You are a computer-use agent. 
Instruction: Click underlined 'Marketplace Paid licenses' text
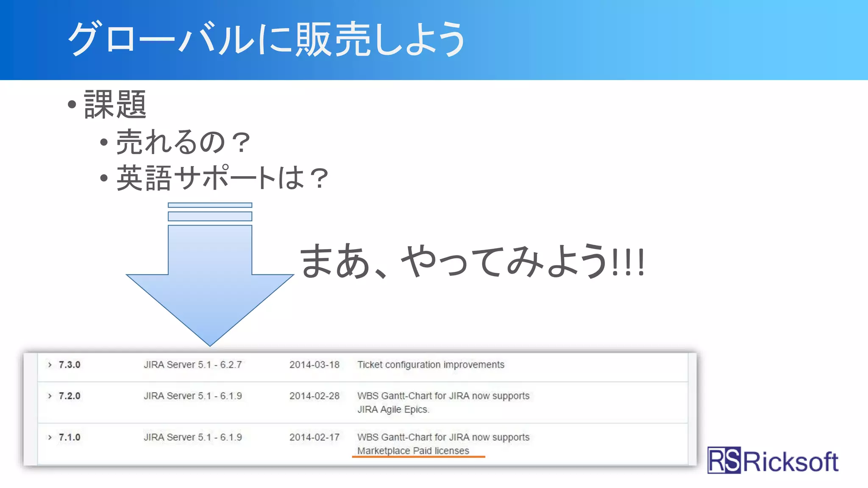pos(413,451)
